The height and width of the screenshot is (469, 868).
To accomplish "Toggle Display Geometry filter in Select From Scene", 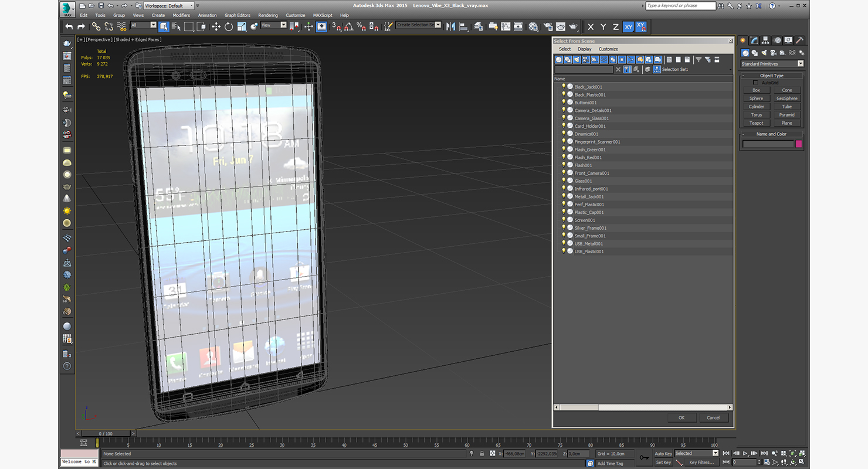I will tap(559, 60).
